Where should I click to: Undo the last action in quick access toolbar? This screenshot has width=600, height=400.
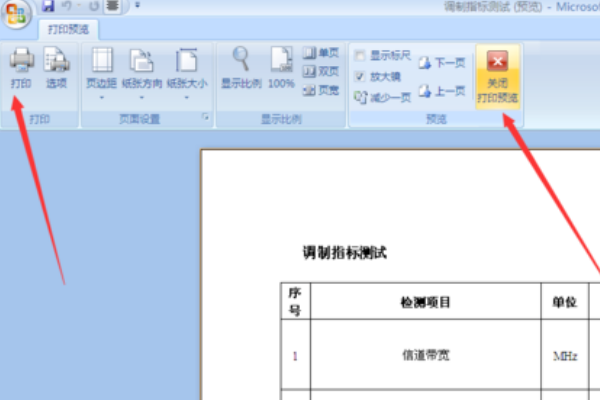(67, 6)
